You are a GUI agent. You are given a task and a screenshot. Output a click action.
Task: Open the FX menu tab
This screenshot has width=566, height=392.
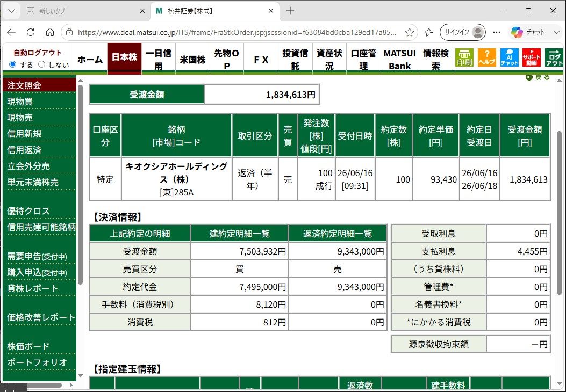[x=261, y=59]
